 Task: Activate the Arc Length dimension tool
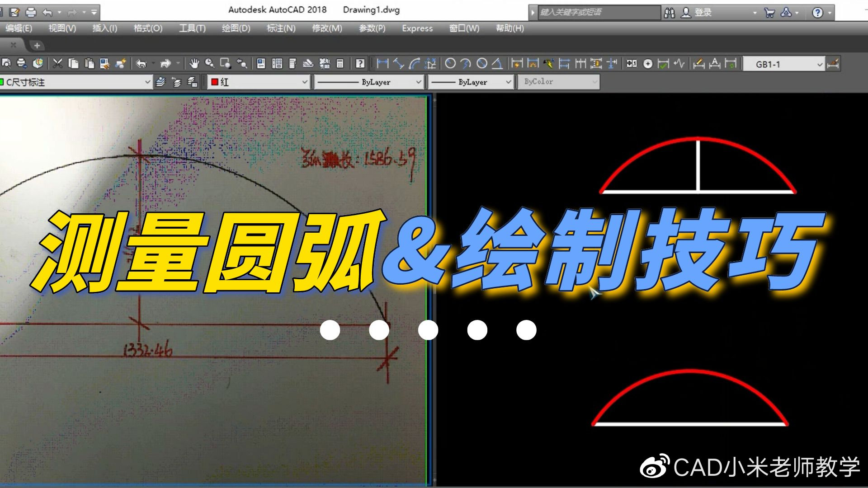click(x=415, y=63)
